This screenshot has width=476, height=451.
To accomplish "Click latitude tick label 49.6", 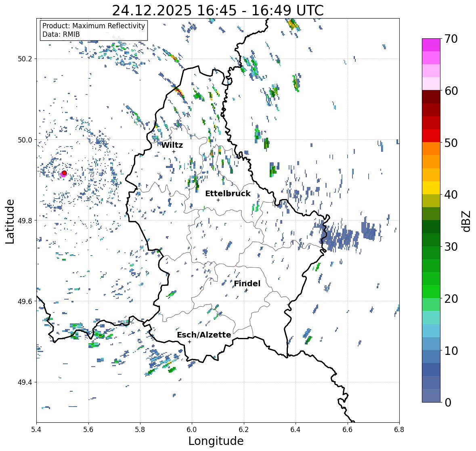I will 25,301.
